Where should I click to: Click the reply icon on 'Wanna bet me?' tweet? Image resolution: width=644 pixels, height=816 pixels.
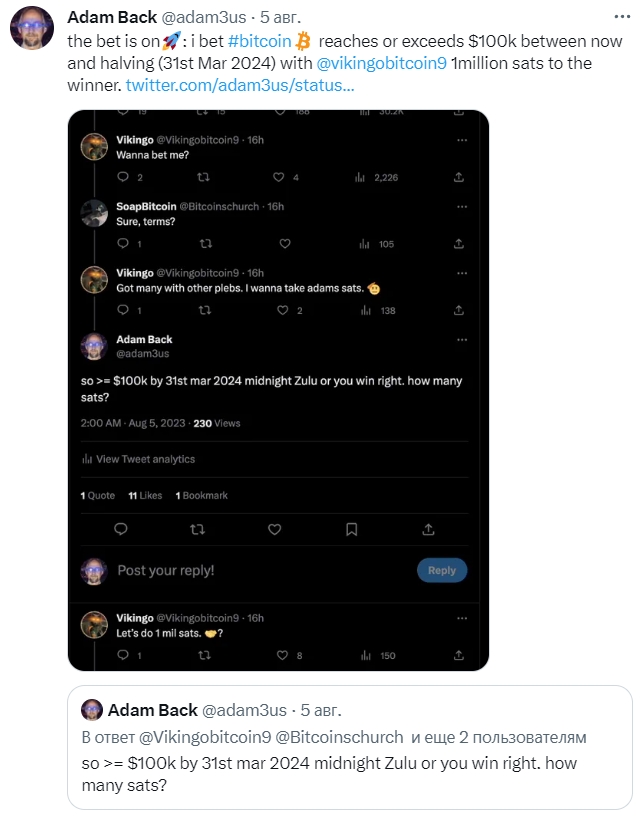pyautogui.click(x=123, y=177)
